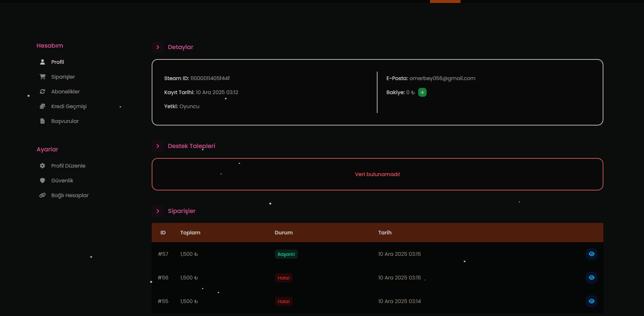Click the Abonelikler refresh arrows icon
644x316 pixels.
tap(42, 92)
